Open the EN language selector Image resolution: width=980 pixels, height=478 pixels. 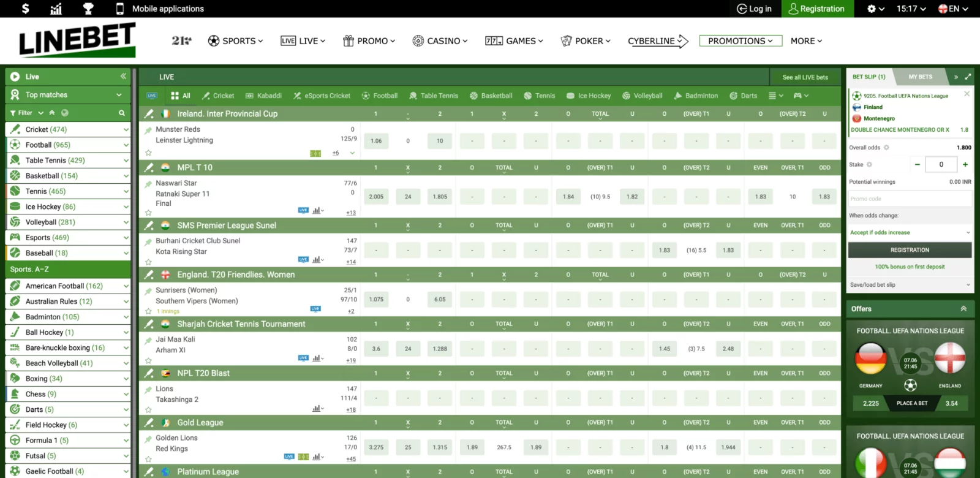click(x=953, y=9)
